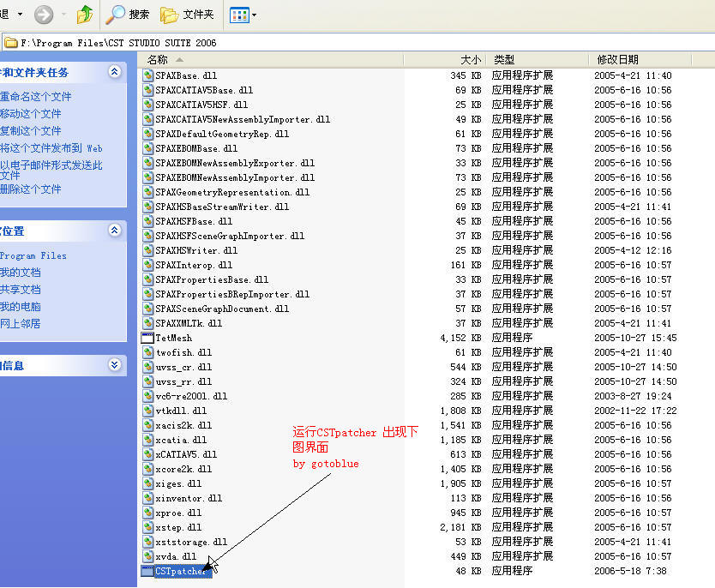Select the SPAXHSFBase.dll file icon

click(147, 221)
